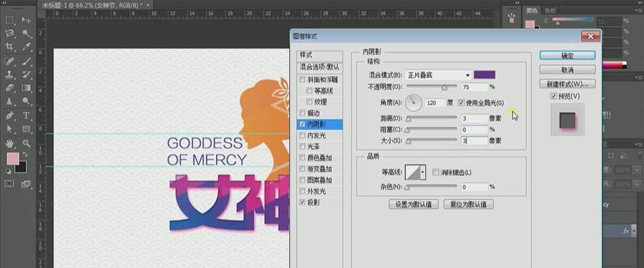This screenshot has height=268, width=644.
Task: Select the Horizontal Type tool
Action: point(26,116)
